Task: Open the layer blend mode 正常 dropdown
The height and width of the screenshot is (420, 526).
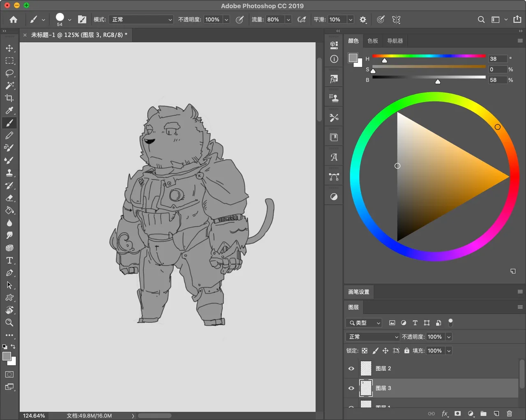Action: 373,337
